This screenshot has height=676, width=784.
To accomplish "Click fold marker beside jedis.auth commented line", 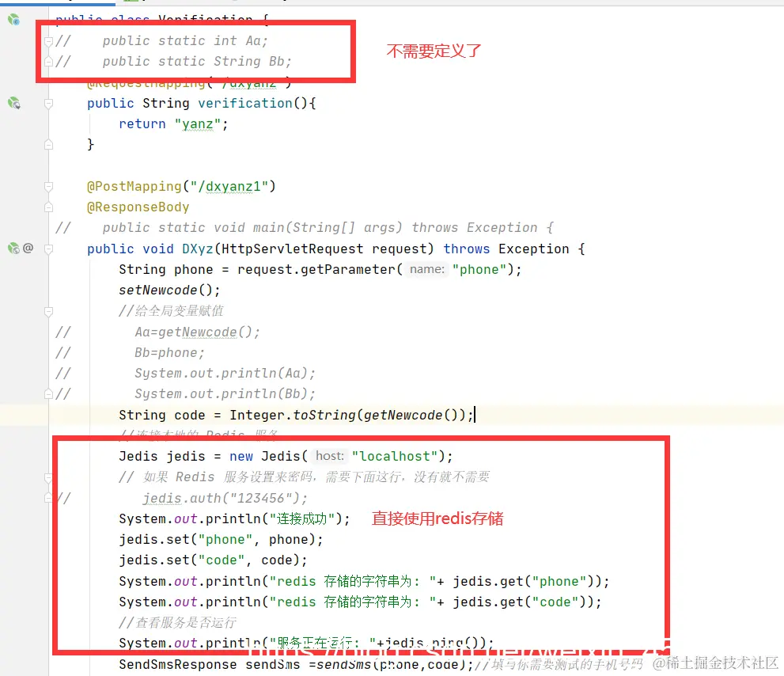I will (48, 498).
